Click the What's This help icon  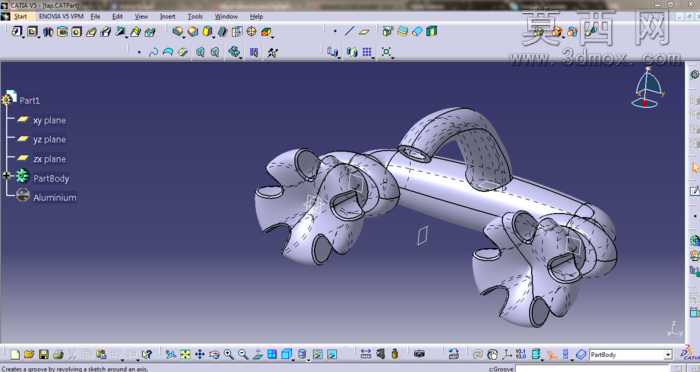[x=146, y=355]
